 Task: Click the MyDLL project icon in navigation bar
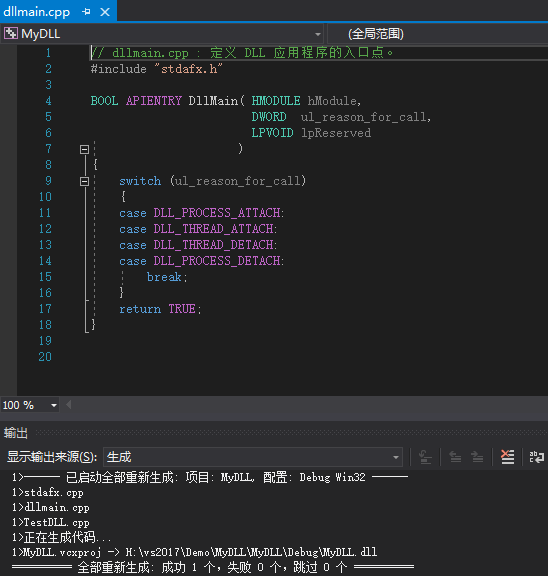pyautogui.click(x=10, y=33)
